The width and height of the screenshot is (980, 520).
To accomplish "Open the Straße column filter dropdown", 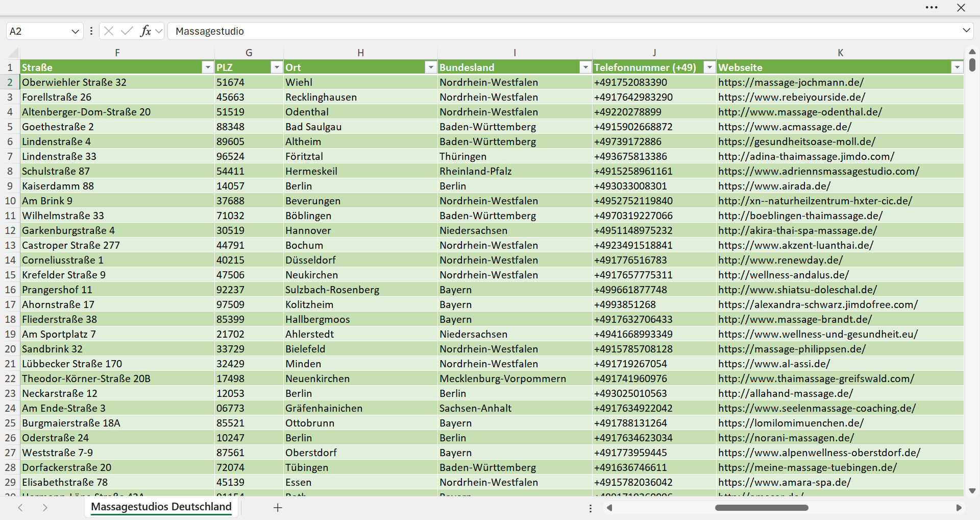I will (x=207, y=67).
